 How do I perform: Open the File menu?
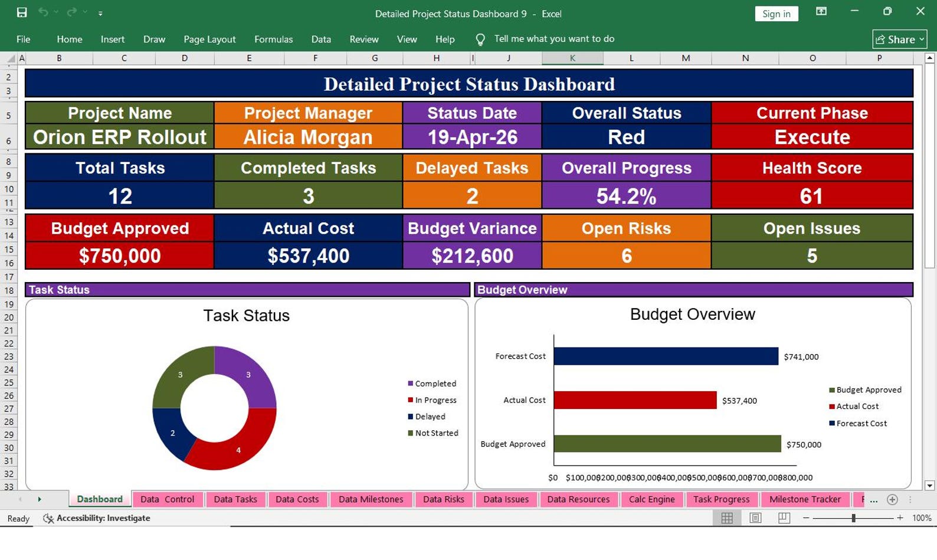pos(24,39)
